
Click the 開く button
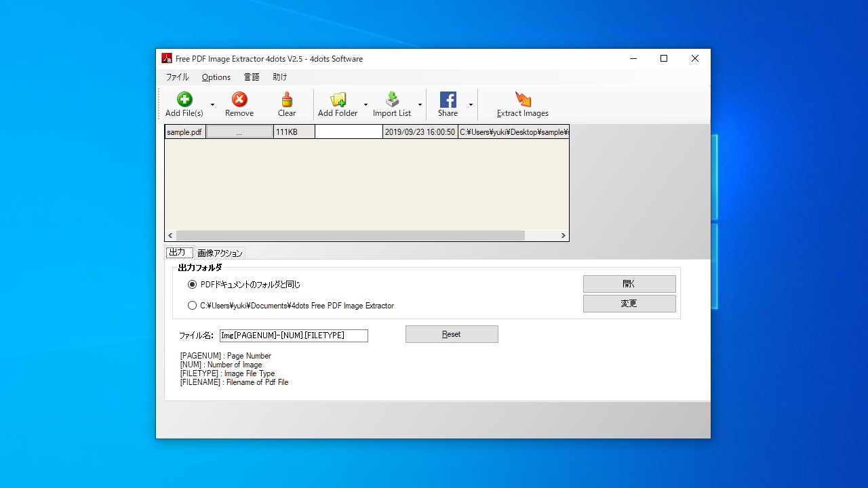point(629,284)
